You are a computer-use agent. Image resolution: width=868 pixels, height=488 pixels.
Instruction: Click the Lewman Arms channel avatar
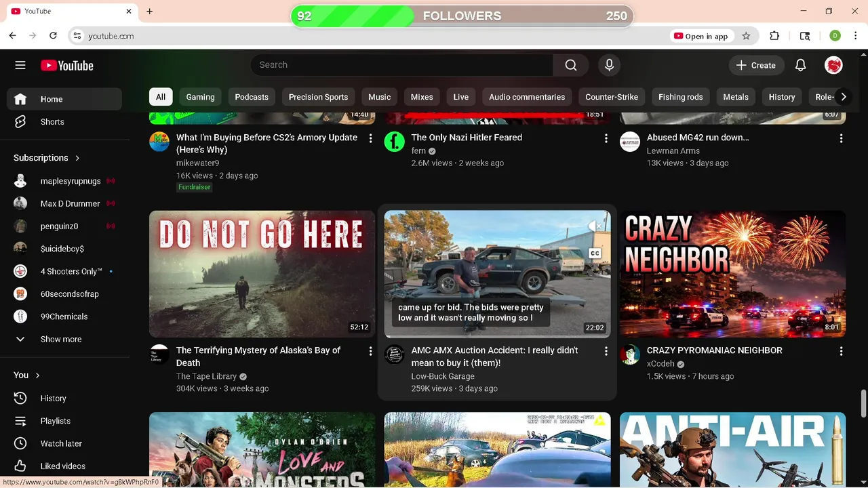tap(630, 142)
